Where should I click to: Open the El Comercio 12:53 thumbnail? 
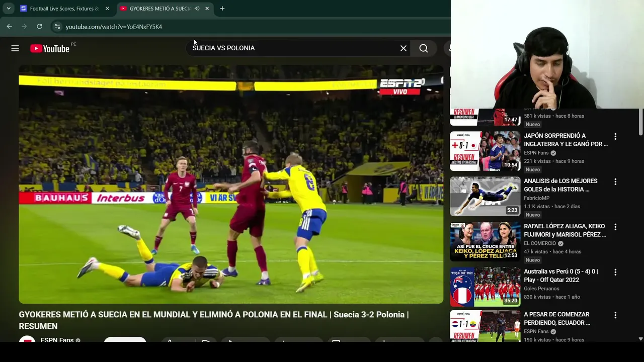click(485, 242)
